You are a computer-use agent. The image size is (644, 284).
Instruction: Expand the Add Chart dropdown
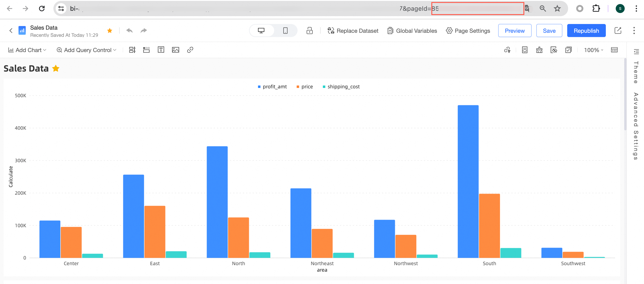click(x=27, y=50)
